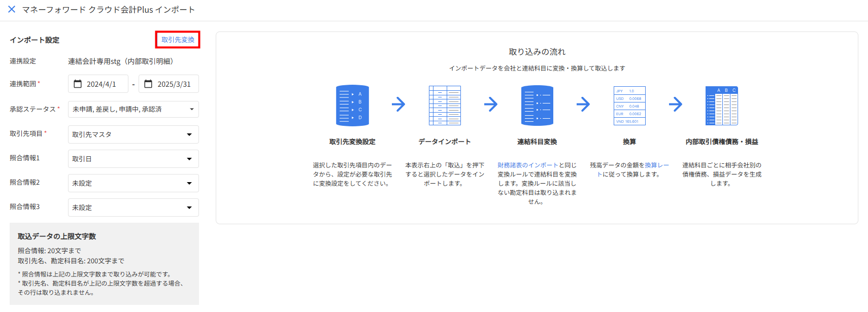
Task: Click the 内部取引債権債務・損益 step caption
Action: [x=722, y=142]
